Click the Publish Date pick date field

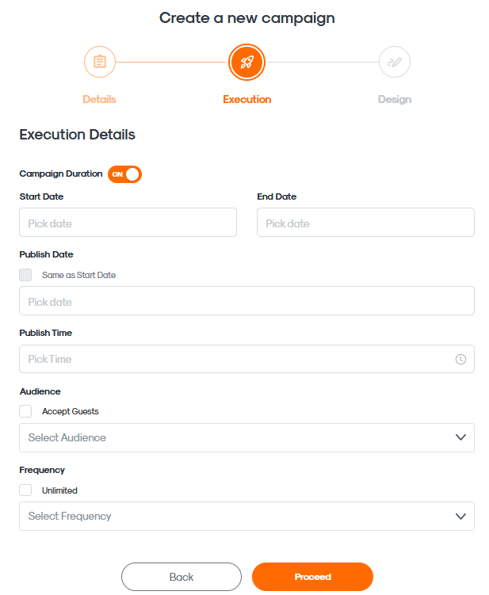pos(247,301)
